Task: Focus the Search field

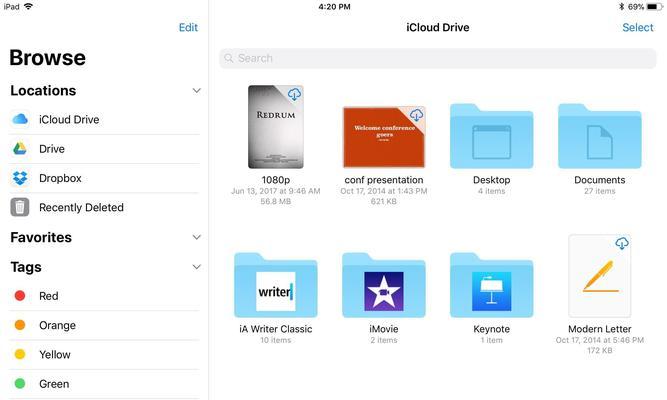Action: pyautogui.click(x=438, y=58)
